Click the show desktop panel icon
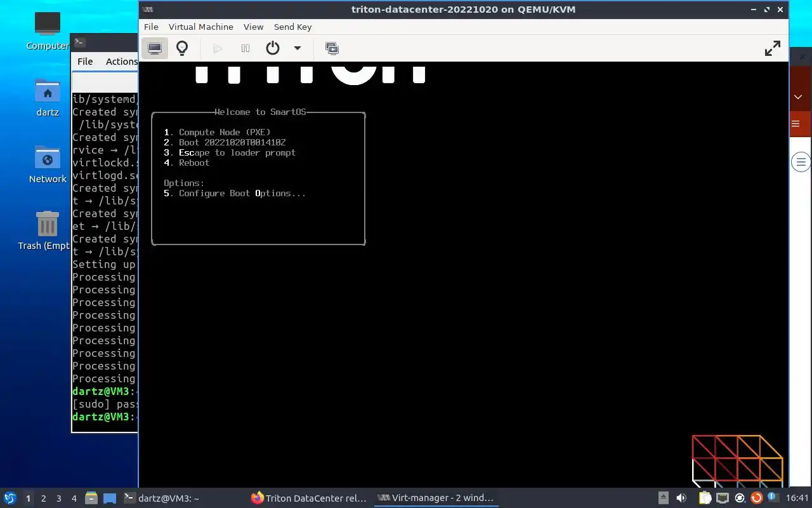The width and height of the screenshot is (812, 508). pyautogui.click(x=110, y=498)
